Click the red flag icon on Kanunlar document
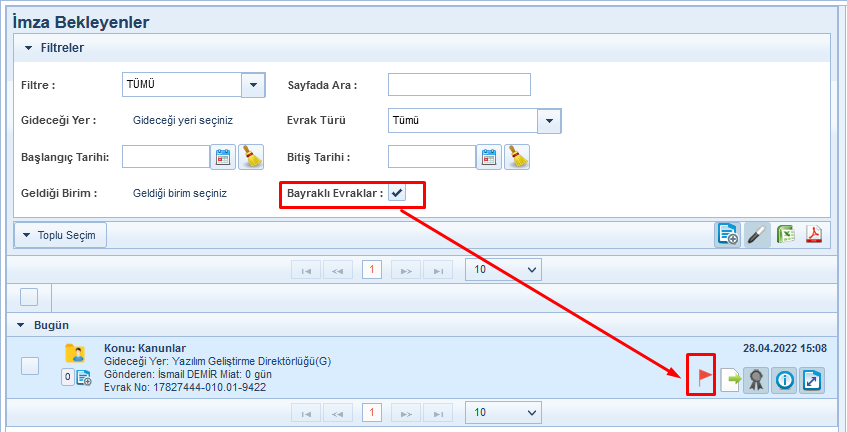The height and width of the screenshot is (432, 847). click(702, 379)
